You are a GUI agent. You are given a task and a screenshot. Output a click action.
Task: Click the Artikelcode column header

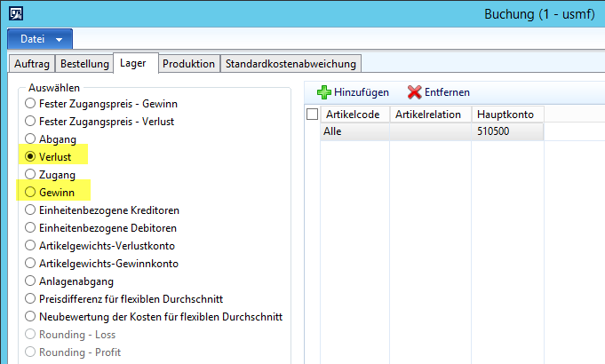[x=355, y=115]
